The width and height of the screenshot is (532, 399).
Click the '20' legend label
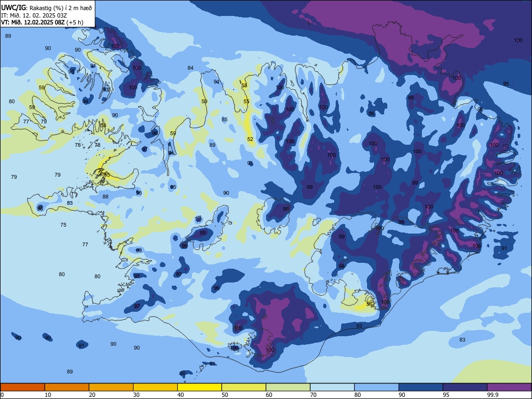pyautogui.click(x=92, y=395)
